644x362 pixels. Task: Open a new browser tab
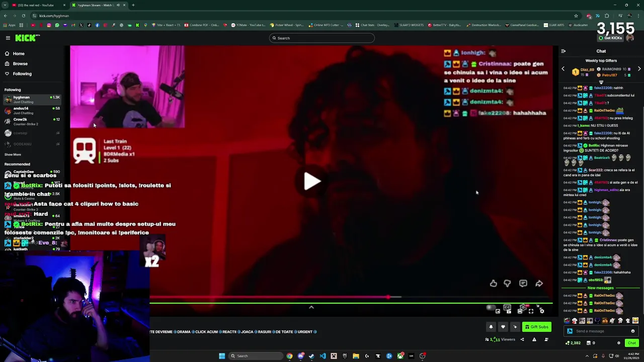(x=133, y=5)
